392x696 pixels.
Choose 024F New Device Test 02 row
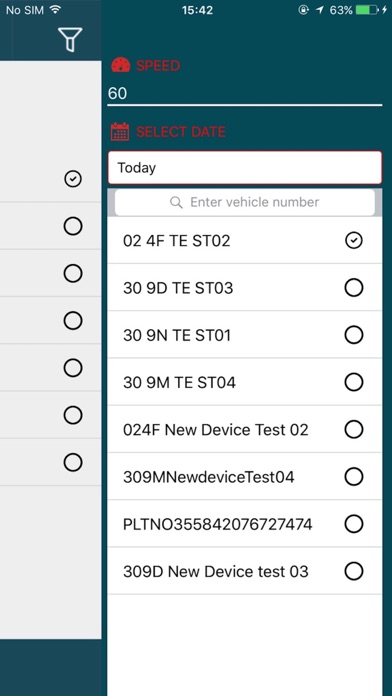point(245,430)
